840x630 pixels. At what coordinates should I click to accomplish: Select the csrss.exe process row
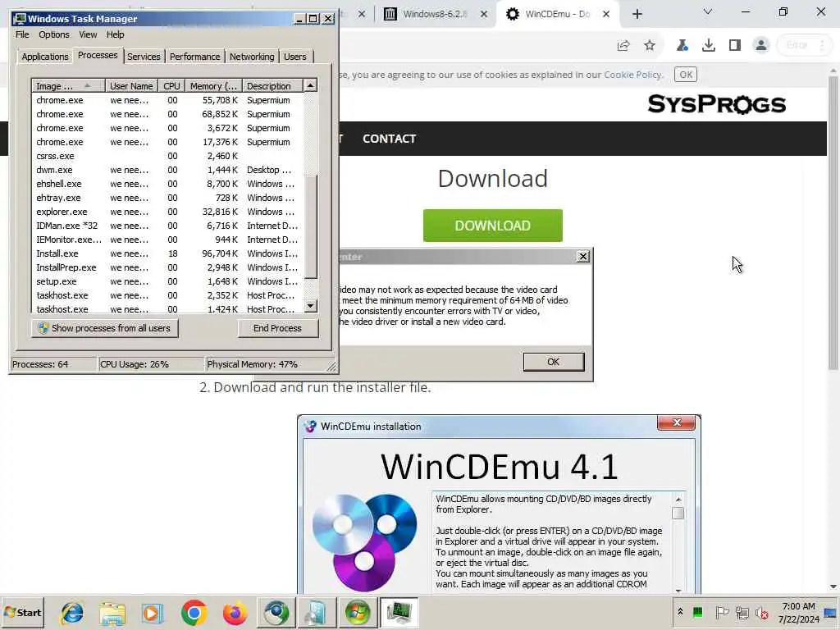tap(167, 156)
